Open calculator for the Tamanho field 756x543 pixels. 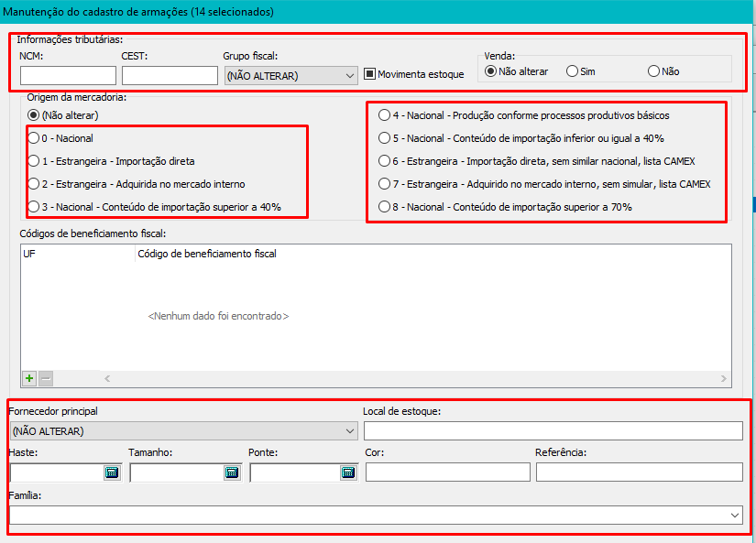click(x=232, y=472)
